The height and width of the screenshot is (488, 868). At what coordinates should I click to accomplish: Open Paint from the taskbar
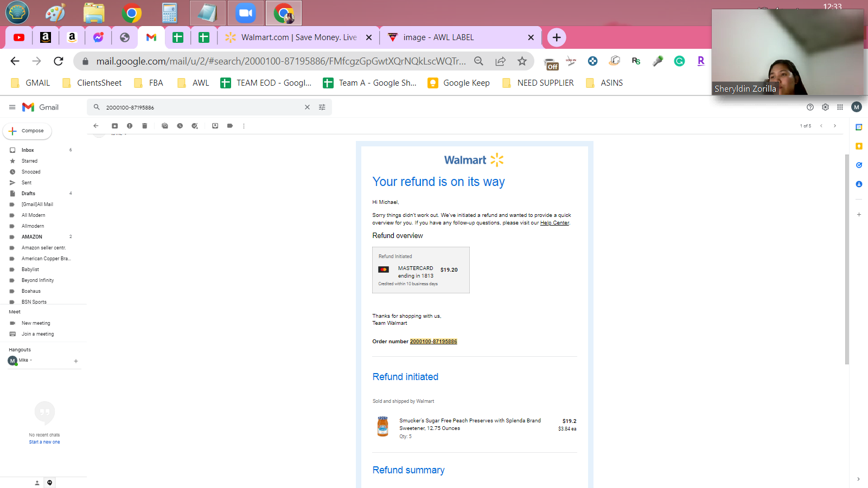[x=55, y=12]
